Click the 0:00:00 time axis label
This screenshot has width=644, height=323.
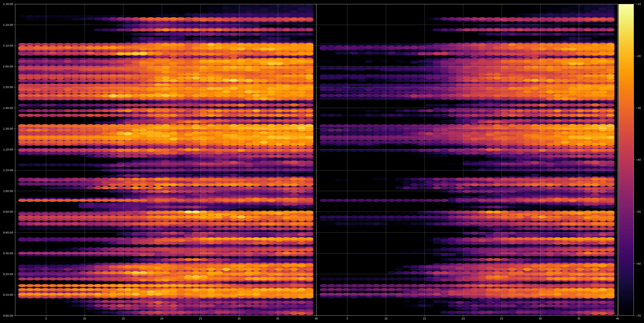tap(8, 315)
